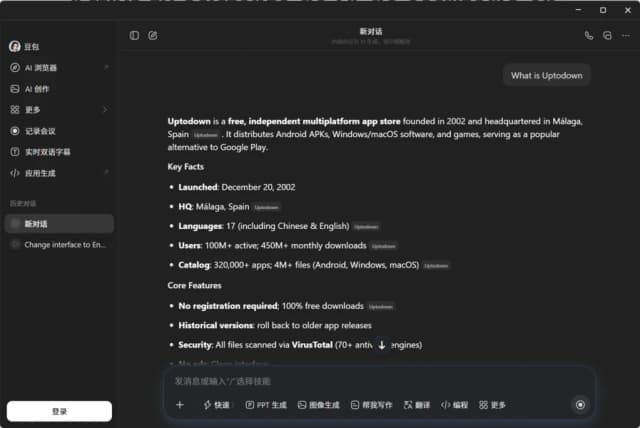
Task: Open 记录会议 meeting recorder
Action: [x=59, y=131]
